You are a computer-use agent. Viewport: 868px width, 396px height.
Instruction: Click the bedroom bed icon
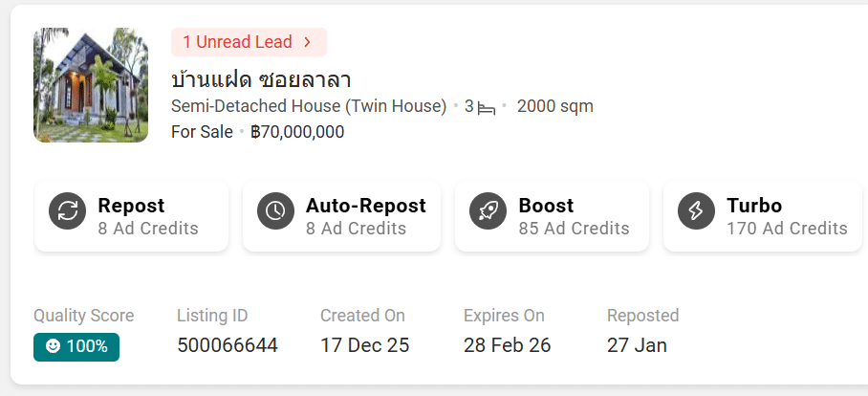[487, 107]
